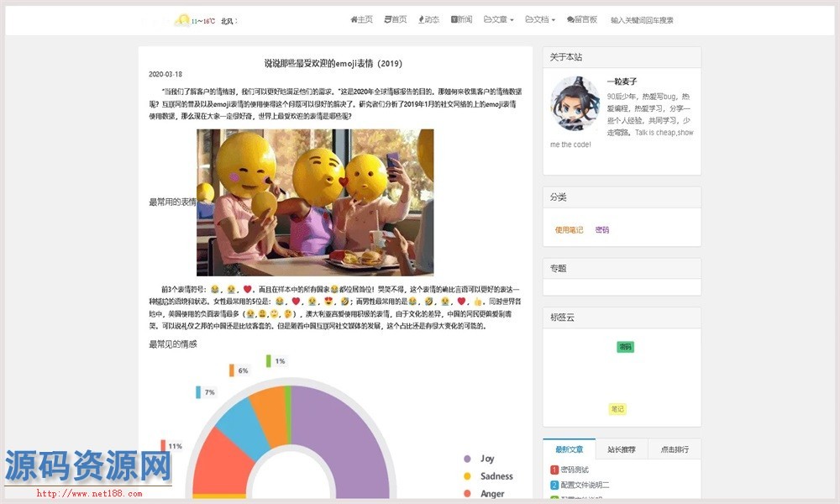This screenshot has width=840, height=504.
Task: Click the keyword search input field
Action: pyautogui.click(x=643, y=20)
